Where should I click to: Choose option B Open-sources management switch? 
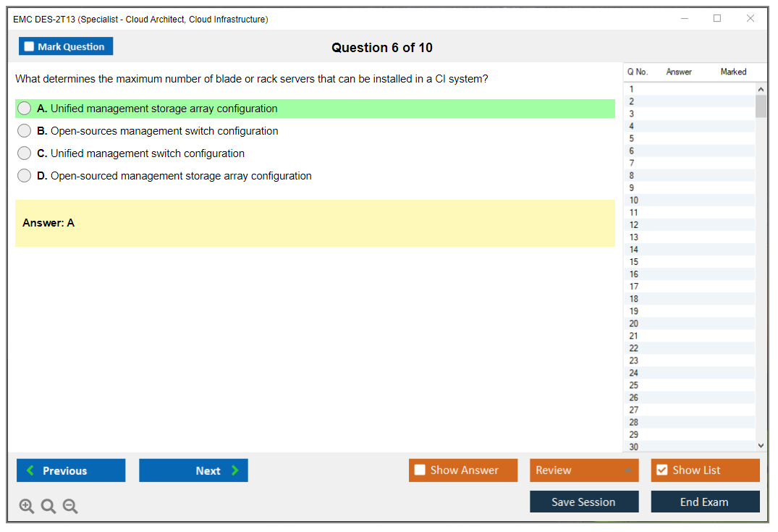pyautogui.click(x=25, y=131)
